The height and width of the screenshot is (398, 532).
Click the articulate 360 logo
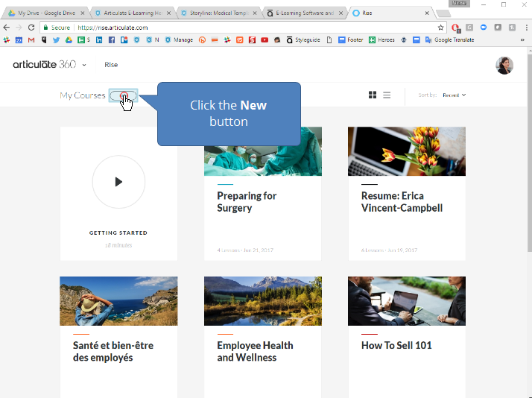[x=45, y=64]
